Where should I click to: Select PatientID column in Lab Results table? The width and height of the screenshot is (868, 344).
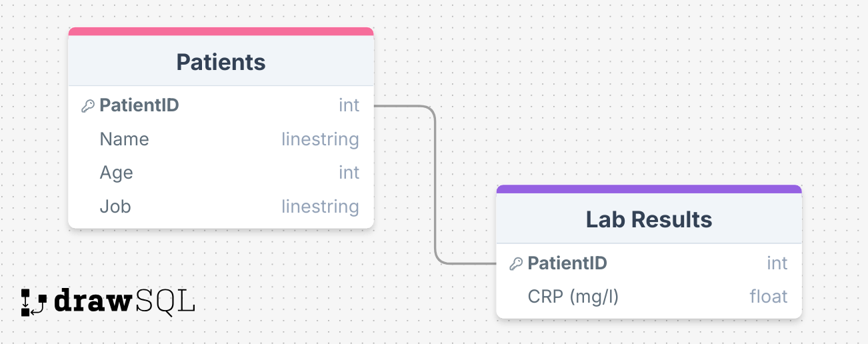[x=567, y=263]
